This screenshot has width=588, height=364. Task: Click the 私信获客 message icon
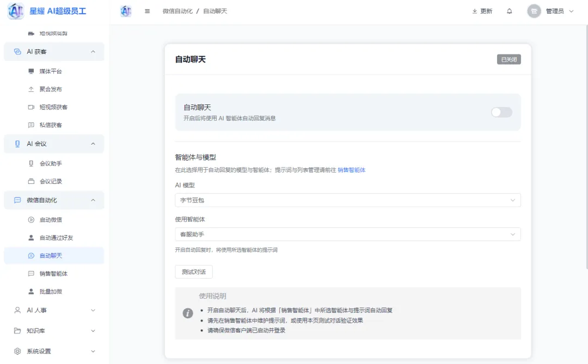tap(32, 125)
